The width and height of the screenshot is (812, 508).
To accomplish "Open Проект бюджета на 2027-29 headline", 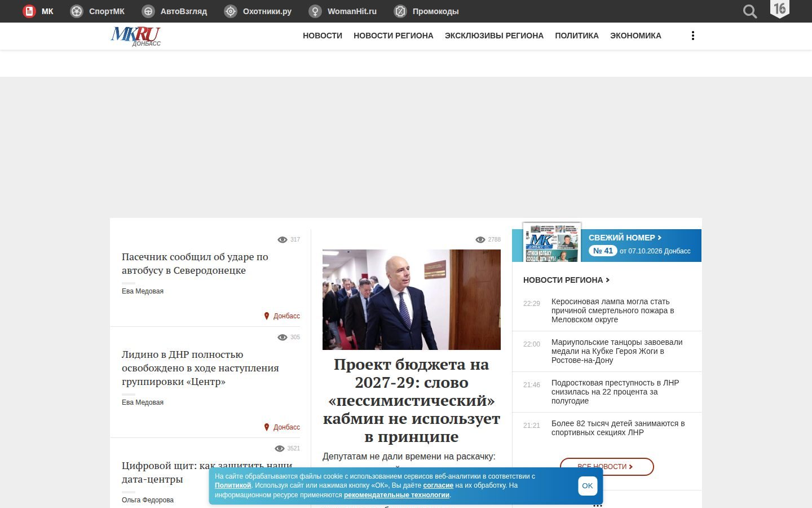I will (x=412, y=401).
